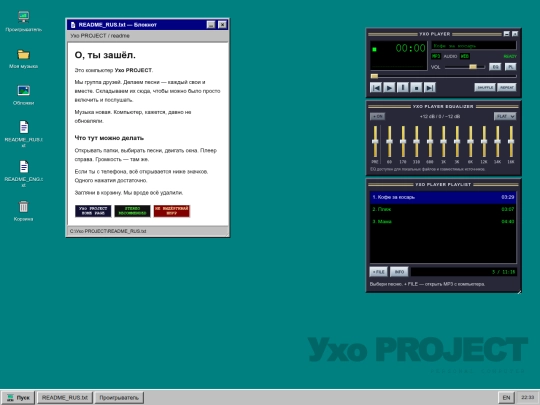
Task: Click the 'Что тут можно делать' heading
Action: [109, 138]
